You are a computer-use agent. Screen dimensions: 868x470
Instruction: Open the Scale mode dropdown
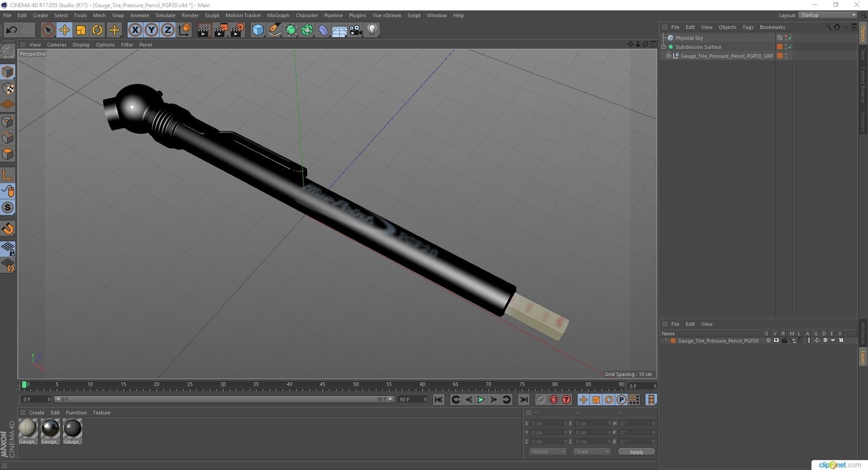592,451
